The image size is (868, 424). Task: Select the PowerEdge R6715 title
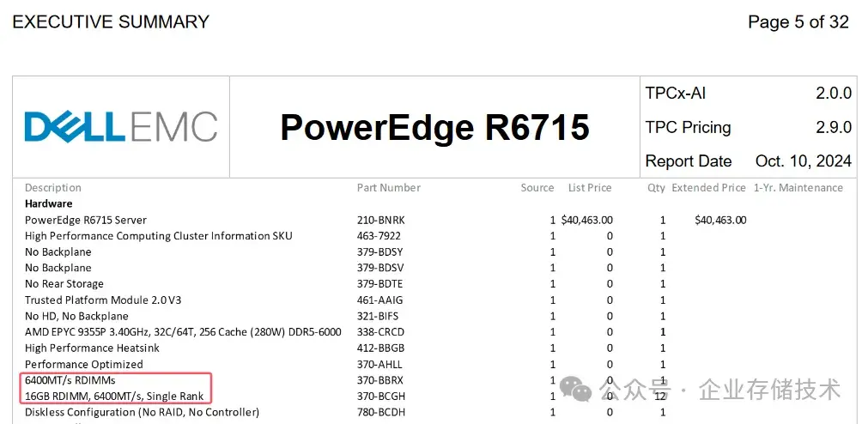pos(434,127)
